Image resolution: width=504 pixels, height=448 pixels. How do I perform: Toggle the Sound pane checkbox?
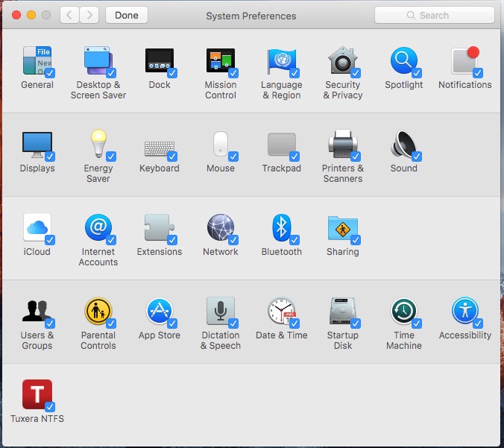[417, 157]
